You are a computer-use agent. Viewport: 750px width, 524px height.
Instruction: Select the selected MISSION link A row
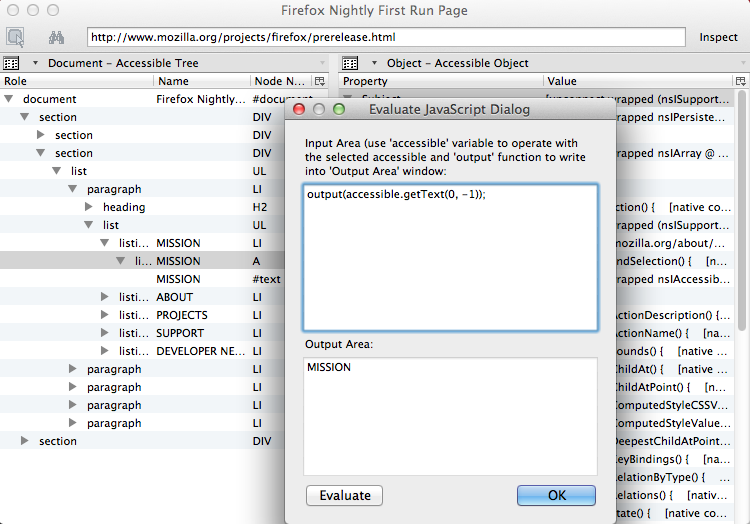point(142,261)
